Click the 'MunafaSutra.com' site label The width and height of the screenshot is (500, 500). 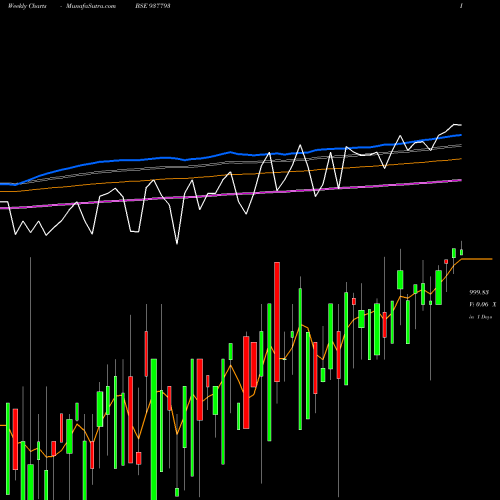[x=91, y=6]
